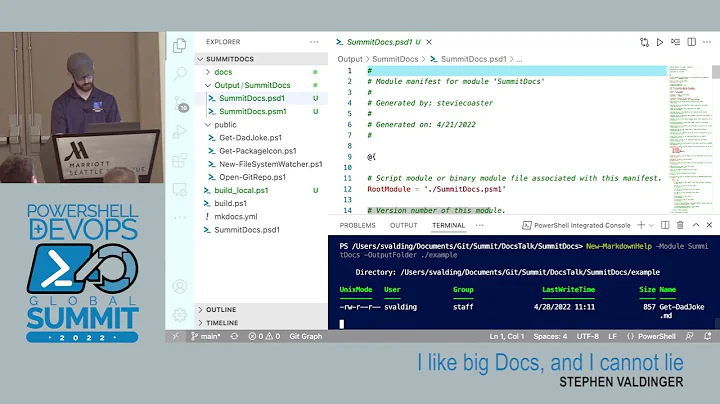Open build_local.ps1 file

tap(261, 191)
